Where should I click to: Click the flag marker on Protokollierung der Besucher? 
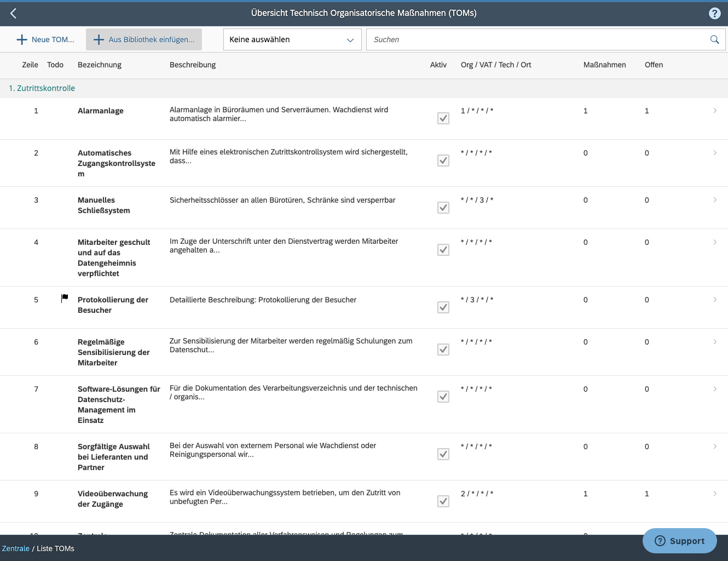pos(64,297)
